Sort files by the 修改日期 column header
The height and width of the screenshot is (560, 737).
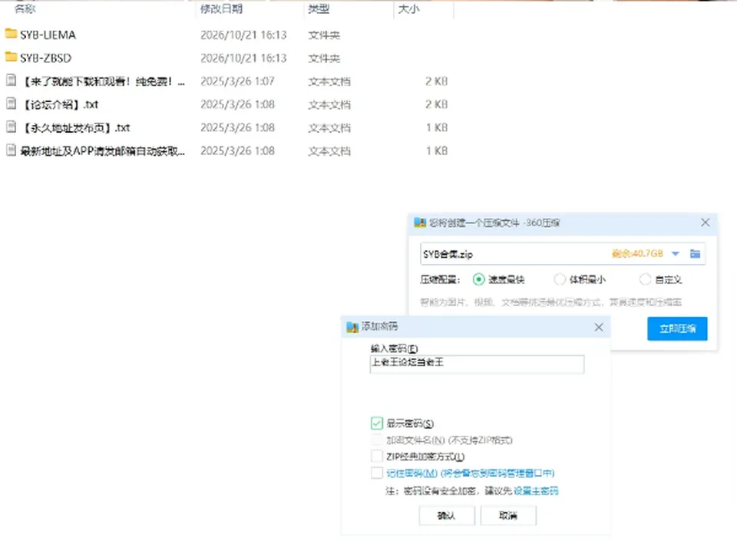221,8
